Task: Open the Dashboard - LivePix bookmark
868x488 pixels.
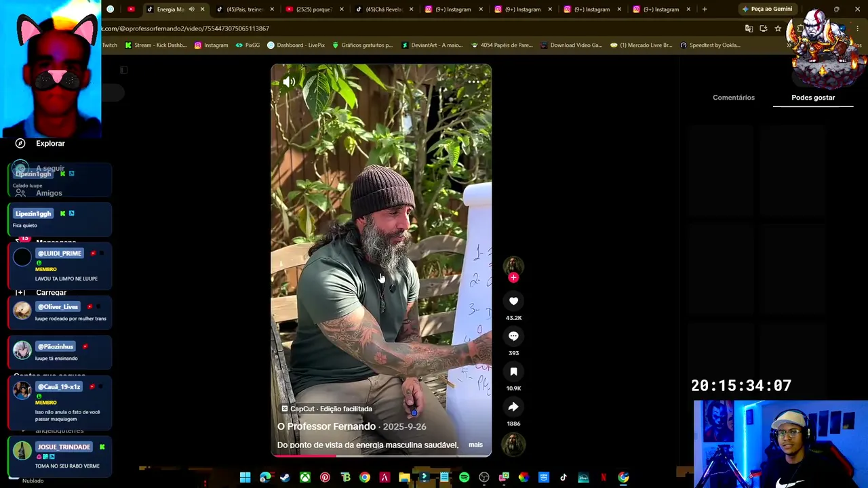Action: click(296, 45)
